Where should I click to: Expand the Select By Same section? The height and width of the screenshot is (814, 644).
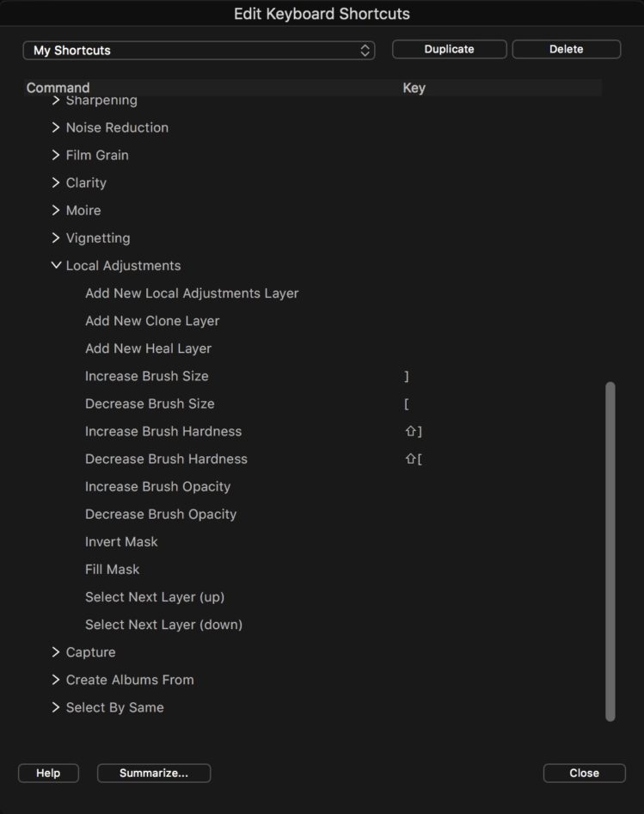click(x=55, y=706)
